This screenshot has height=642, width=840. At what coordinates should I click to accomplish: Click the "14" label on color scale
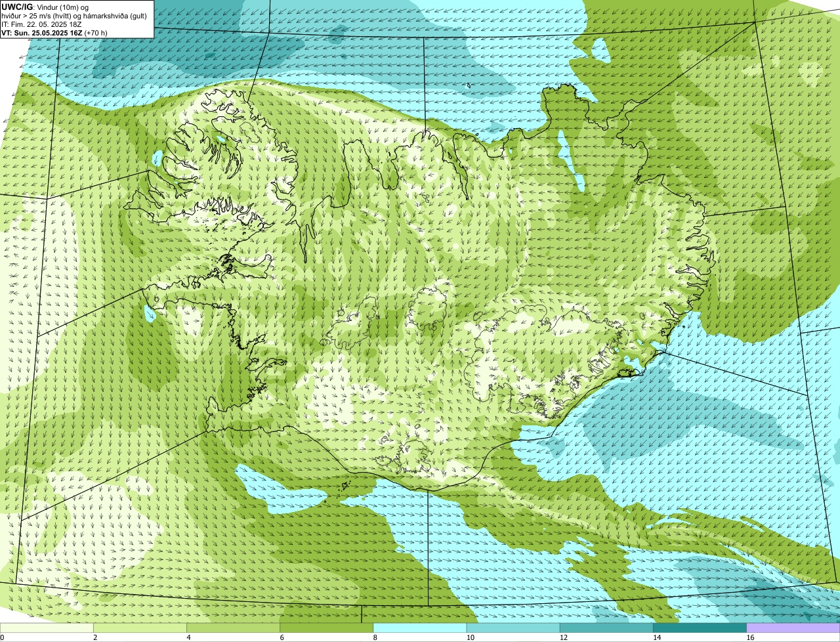657,637
